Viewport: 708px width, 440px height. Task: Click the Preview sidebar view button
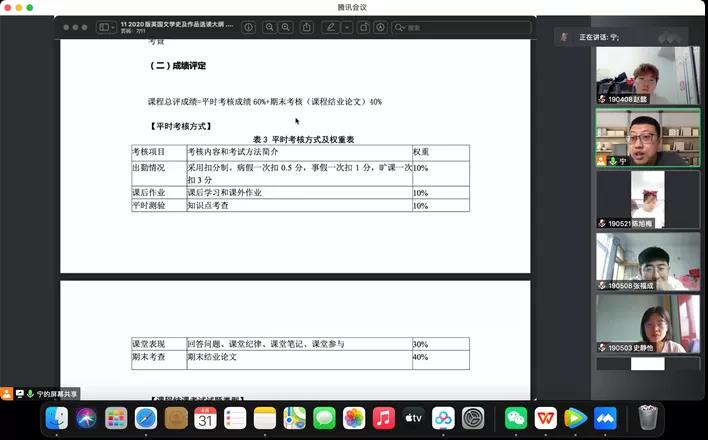[x=101, y=27]
